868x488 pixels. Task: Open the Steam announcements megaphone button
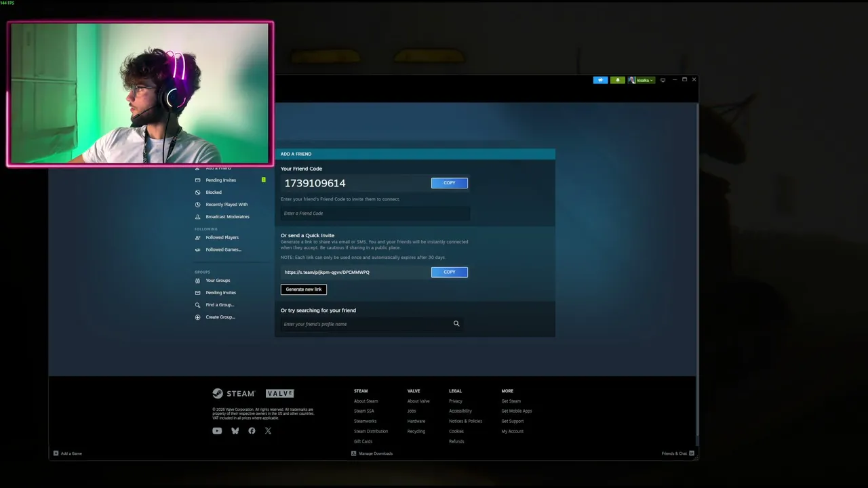click(600, 80)
